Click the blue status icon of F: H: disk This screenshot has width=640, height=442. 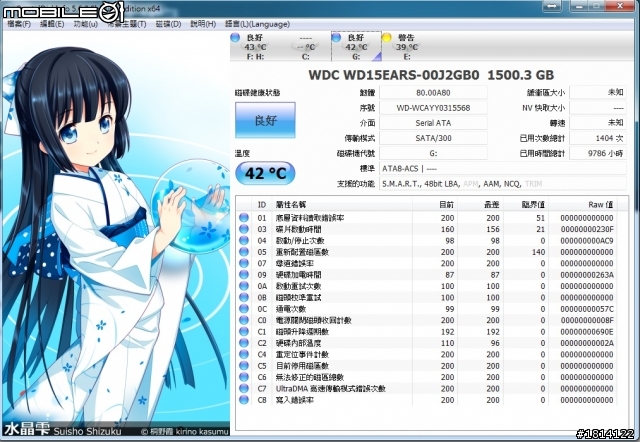pos(235,37)
